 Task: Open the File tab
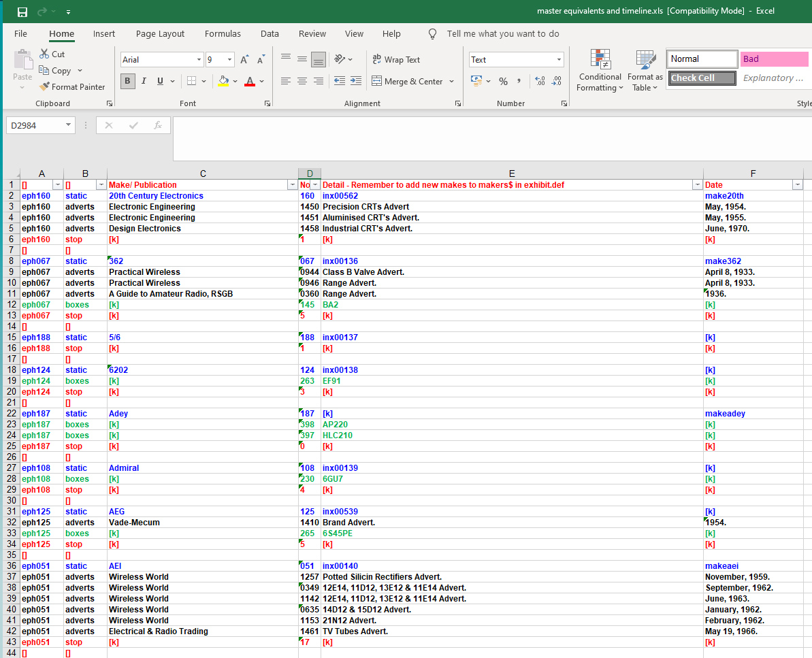[x=20, y=33]
